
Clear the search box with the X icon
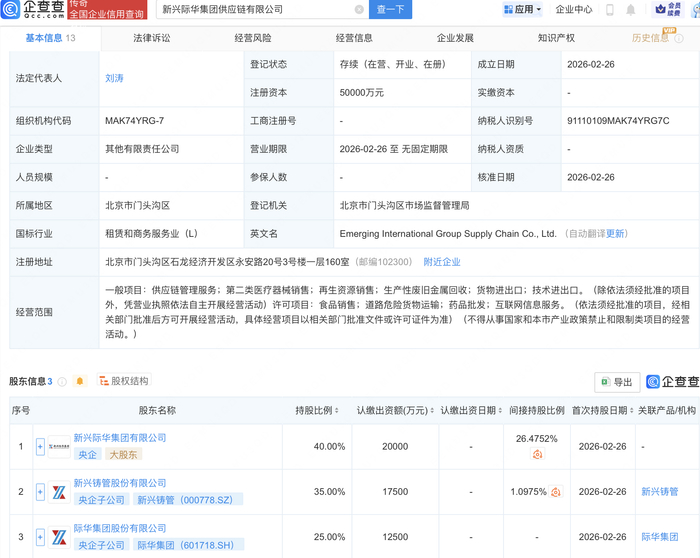(359, 10)
